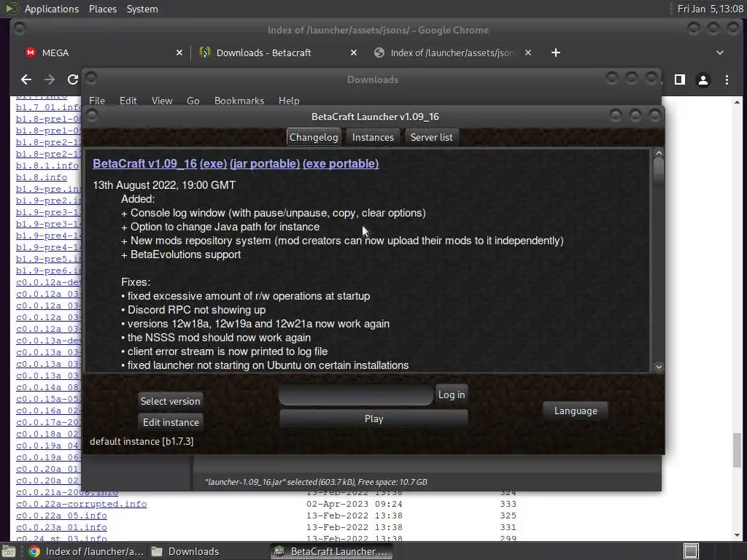Switch to the Instances tab
The height and width of the screenshot is (560, 747).
(373, 137)
